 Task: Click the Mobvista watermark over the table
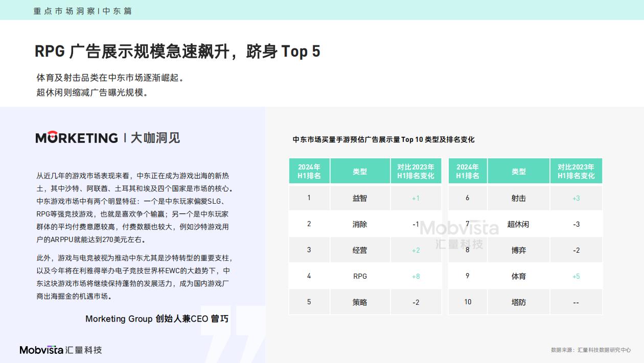point(459,233)
